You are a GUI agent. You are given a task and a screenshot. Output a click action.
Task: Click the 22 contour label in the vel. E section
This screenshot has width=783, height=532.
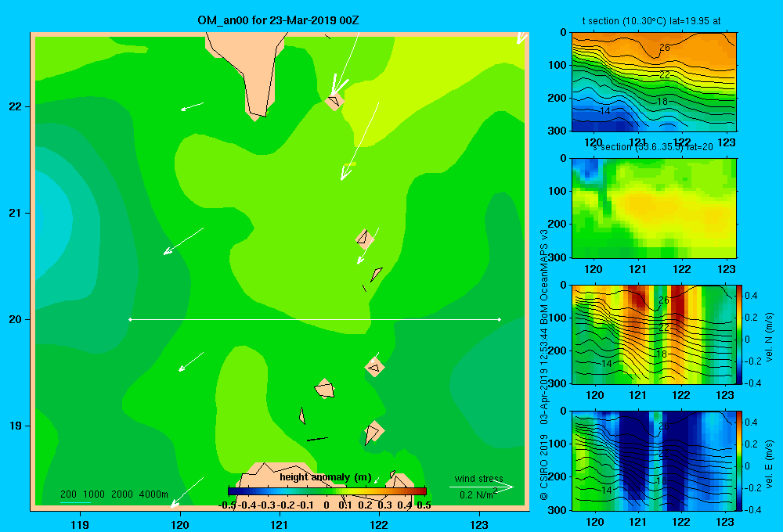[x=664, y=454]
